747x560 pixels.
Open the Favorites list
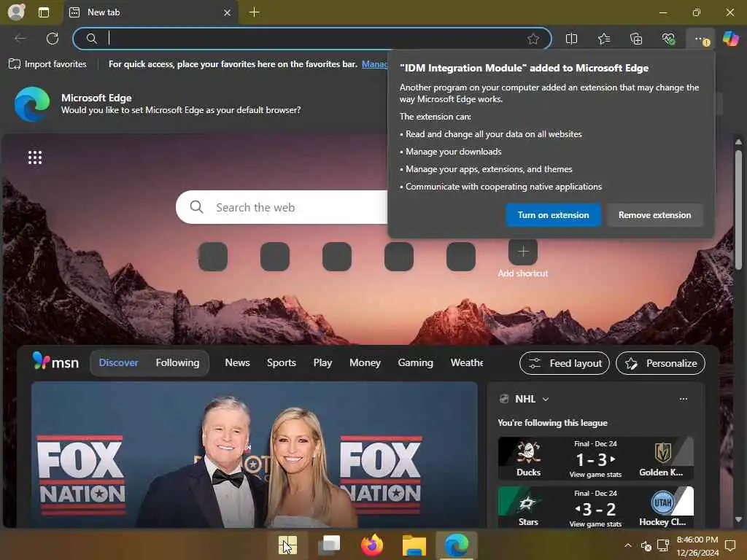(x=603, y=39)
